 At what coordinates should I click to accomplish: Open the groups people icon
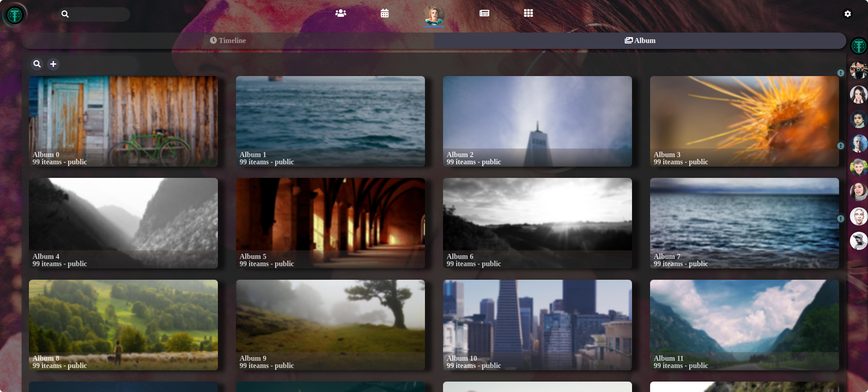[x=340, y=13]
